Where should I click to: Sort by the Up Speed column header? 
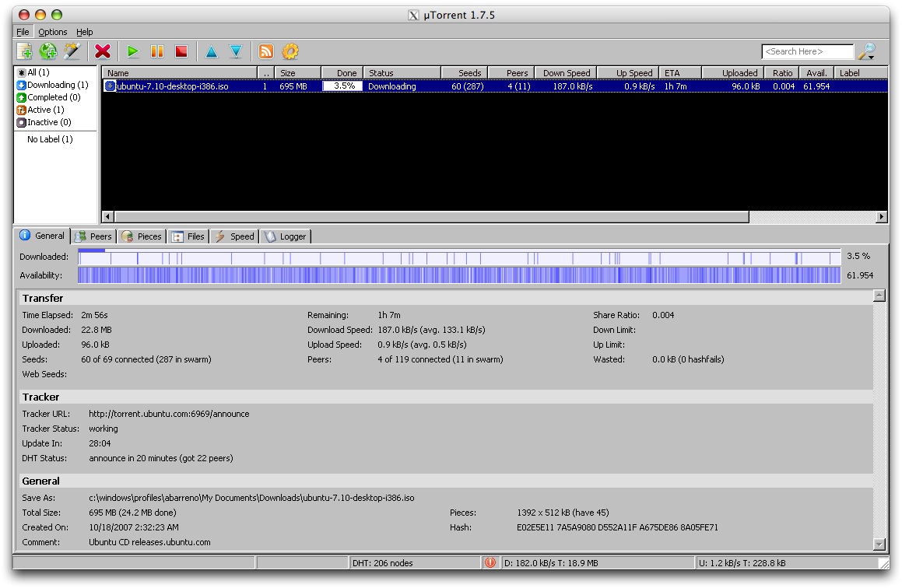628,73
